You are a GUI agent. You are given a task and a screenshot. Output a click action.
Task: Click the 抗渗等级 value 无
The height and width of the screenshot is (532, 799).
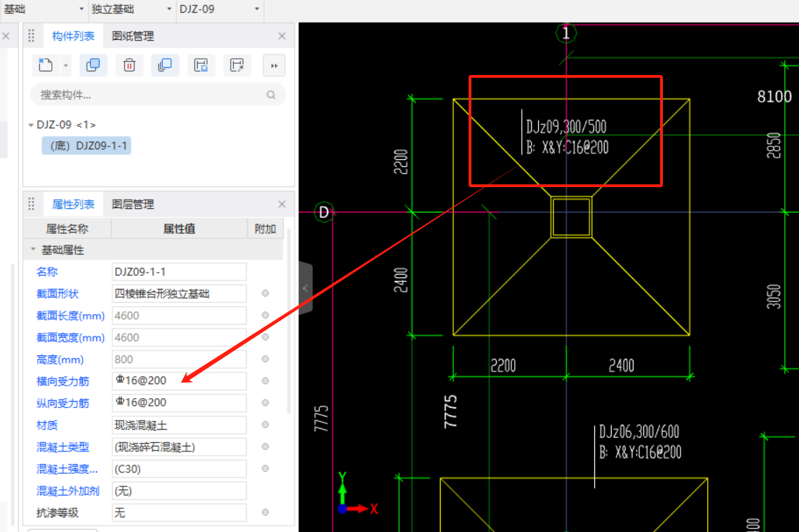click(x=179, y=512)
